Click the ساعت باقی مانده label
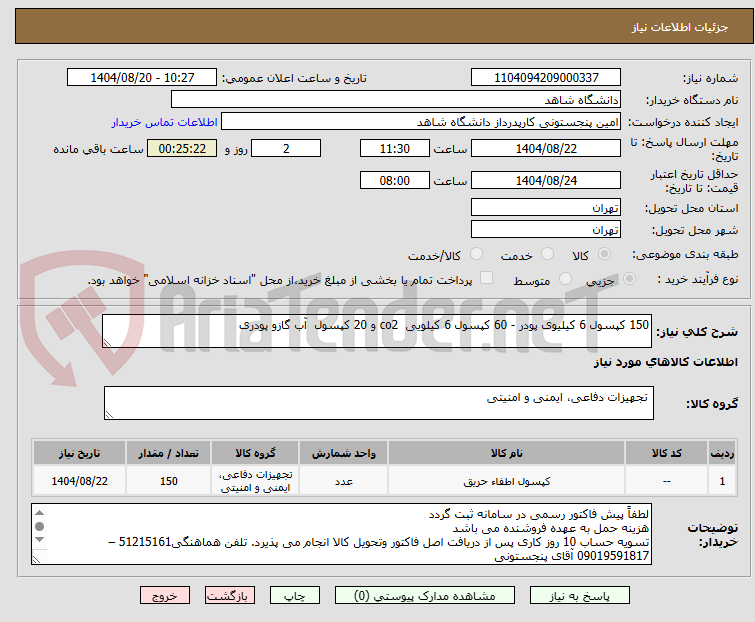Screen dimensions: 755x622 (98, 149)
